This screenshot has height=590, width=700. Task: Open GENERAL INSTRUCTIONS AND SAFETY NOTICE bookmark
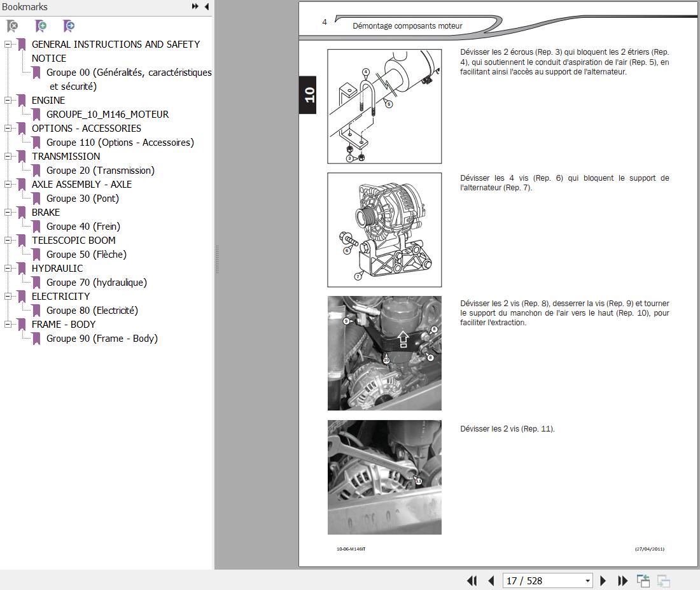(116, 51)
